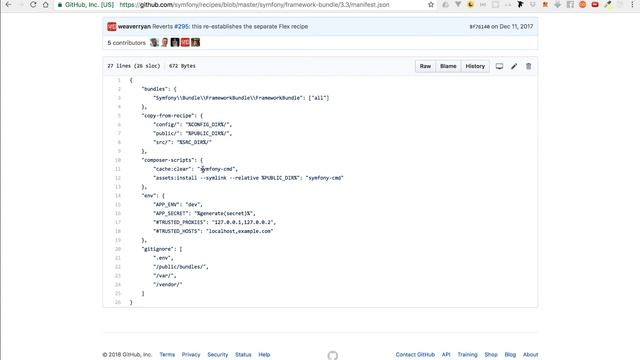Reload the page with refresh icon
The height and width of the screenshot is (360, 640).
tap(33, 5)
